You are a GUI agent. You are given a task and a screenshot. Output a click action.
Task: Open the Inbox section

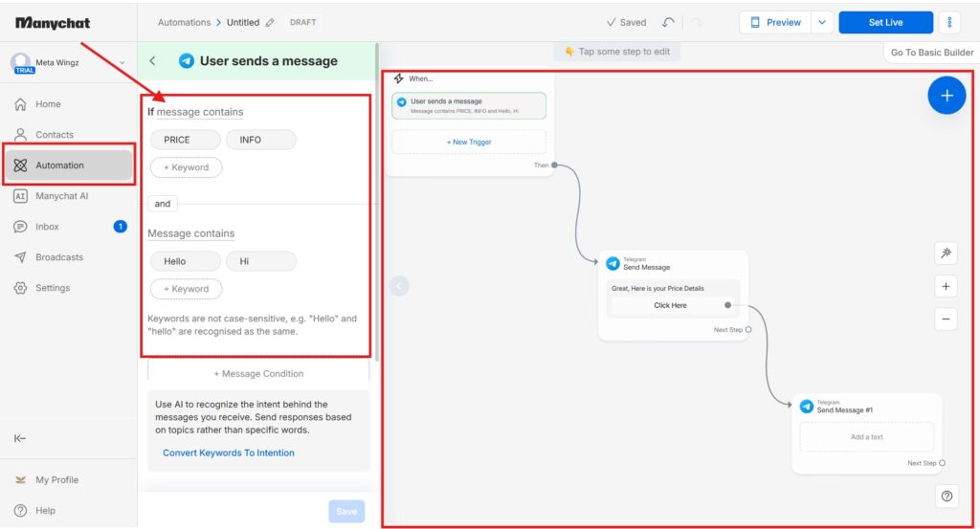click(x=47, y=226)
